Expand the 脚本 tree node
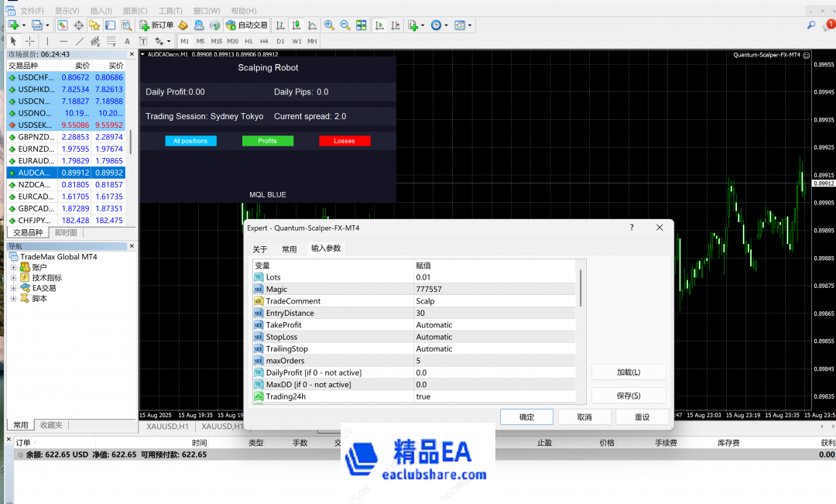 point(13,298)
